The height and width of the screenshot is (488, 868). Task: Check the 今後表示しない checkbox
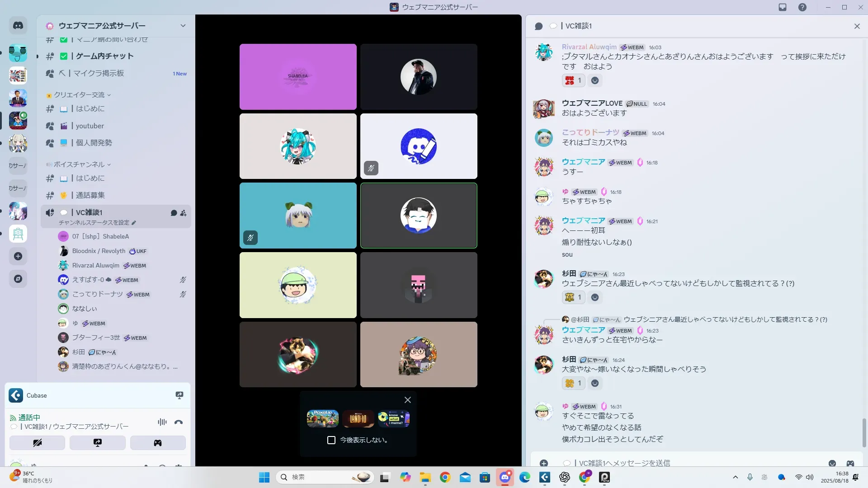tap(331, 440)
